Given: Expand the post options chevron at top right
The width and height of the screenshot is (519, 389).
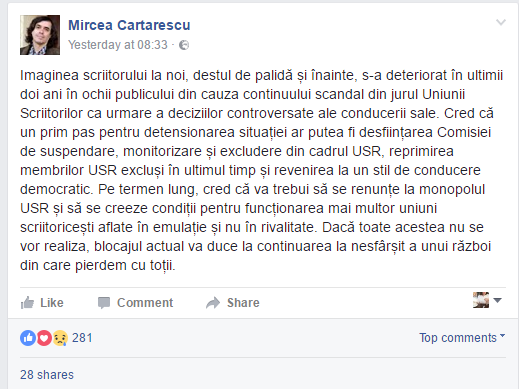Looking at the screenshot, I should point(501,22).
